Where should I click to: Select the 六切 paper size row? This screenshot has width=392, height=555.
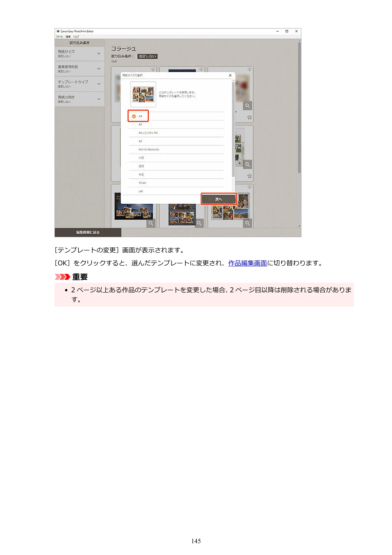176,158
